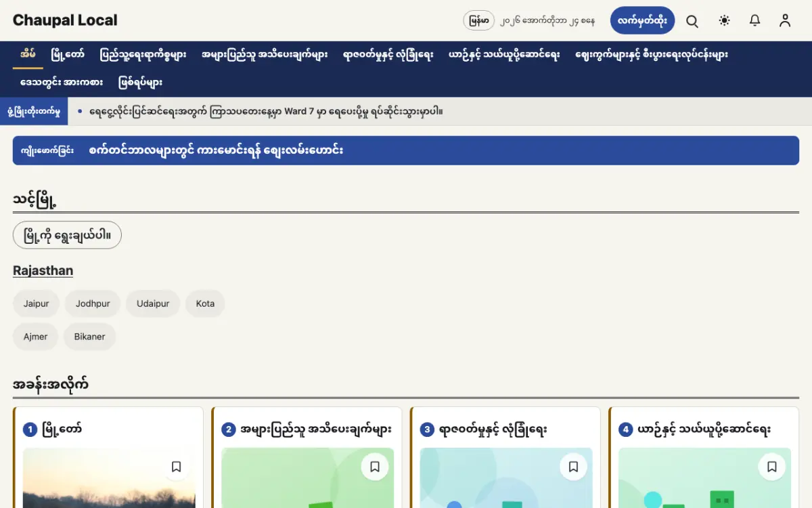Click the သင့်မြို့ section heading
The height and width of the screenshot is (508, 812).
(35, 200)
